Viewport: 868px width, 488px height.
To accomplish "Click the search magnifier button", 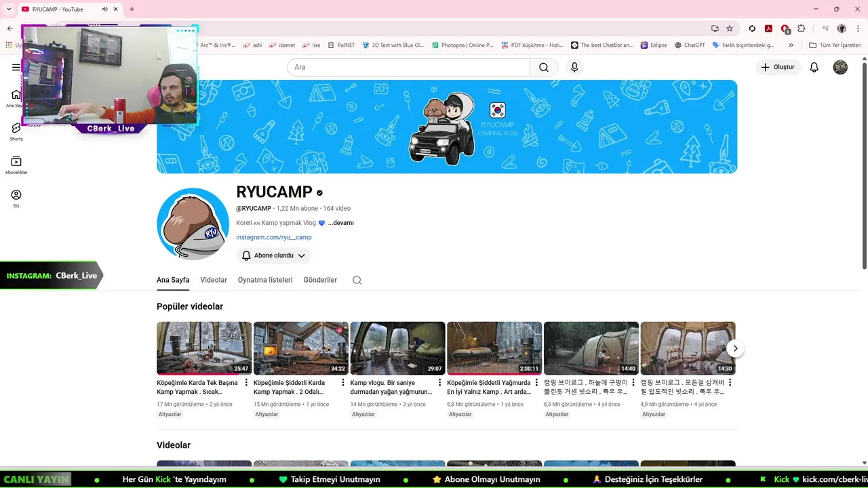I will tap(544, 67).
